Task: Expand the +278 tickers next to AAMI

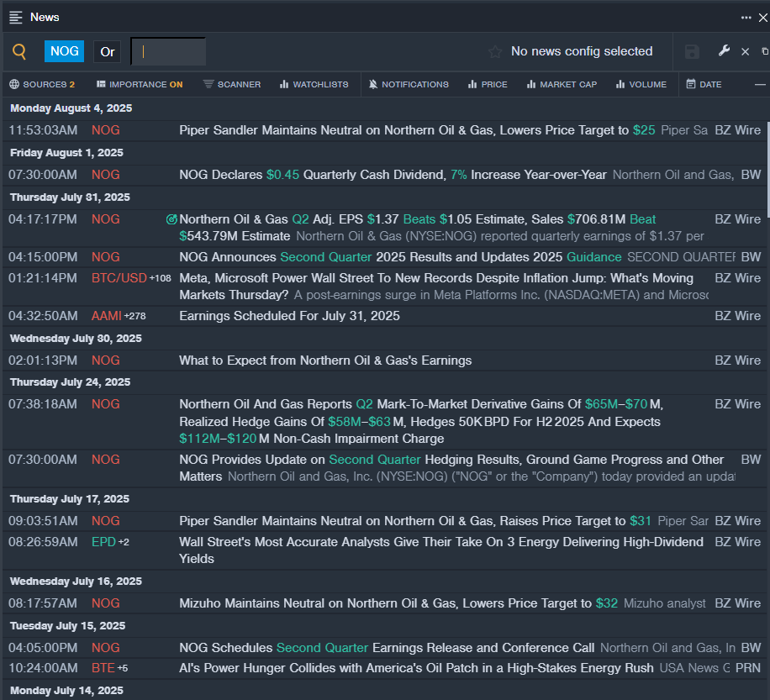Action: [x=135, y=316]
